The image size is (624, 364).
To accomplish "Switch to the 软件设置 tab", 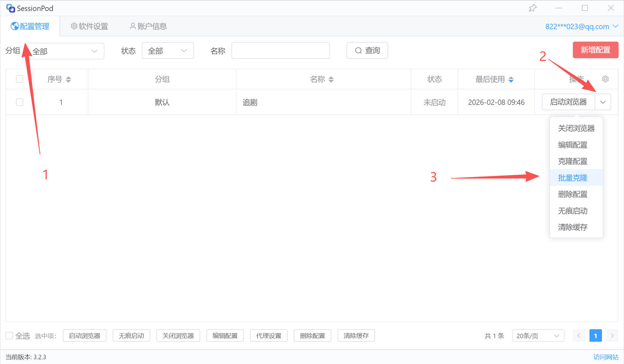I will 90,26.
